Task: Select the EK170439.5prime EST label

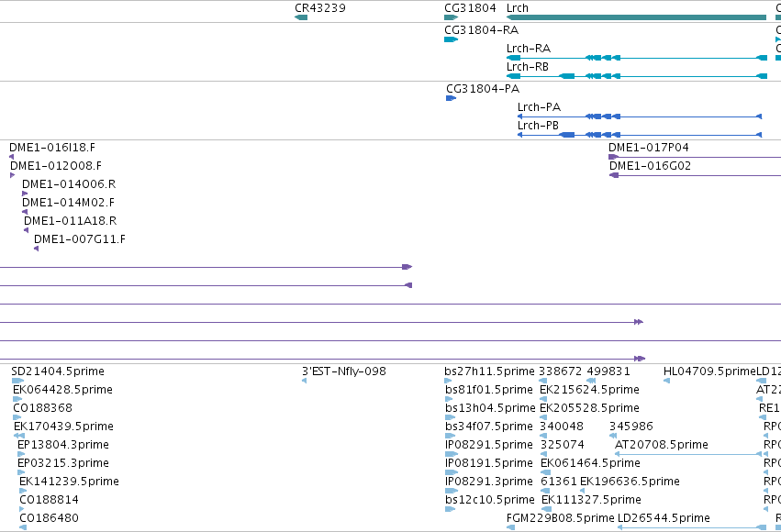Action: pos(63,427)
